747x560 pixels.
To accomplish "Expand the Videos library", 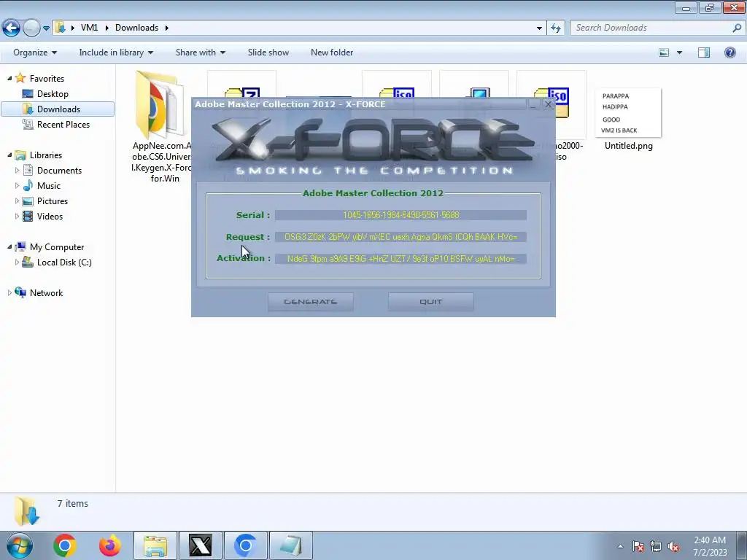I will click(18, 216).
